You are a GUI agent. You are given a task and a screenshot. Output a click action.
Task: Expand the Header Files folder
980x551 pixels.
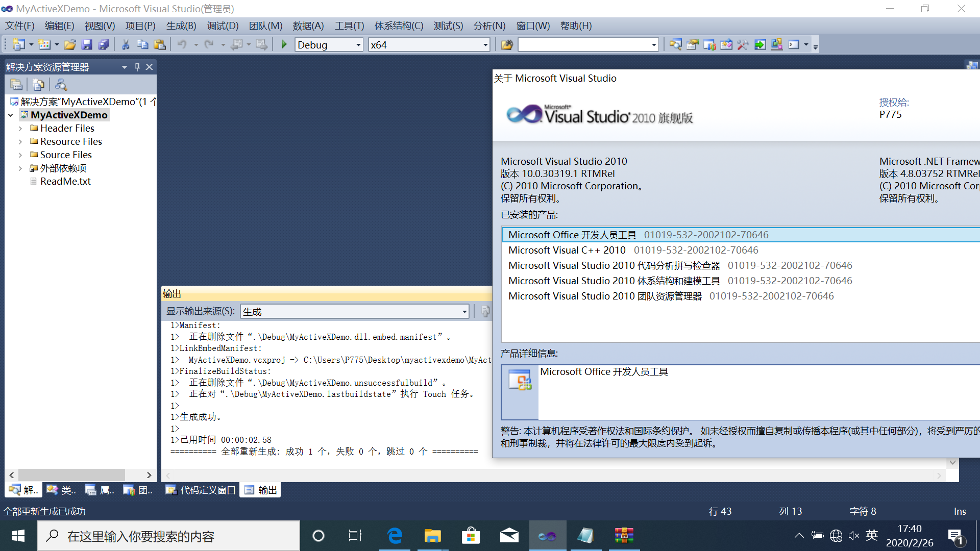[20, 129]
